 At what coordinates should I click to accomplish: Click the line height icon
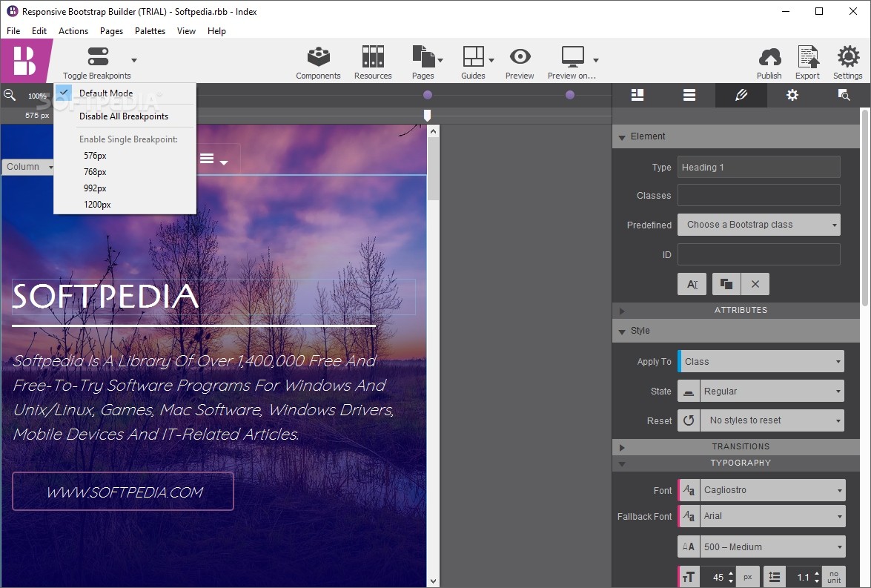click(x=775, y=578)
